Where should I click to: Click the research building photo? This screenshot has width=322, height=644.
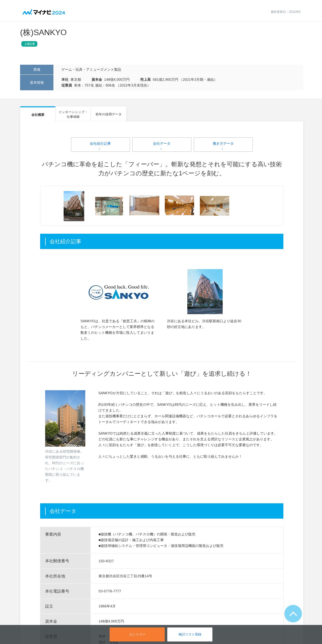coord(65,418)
